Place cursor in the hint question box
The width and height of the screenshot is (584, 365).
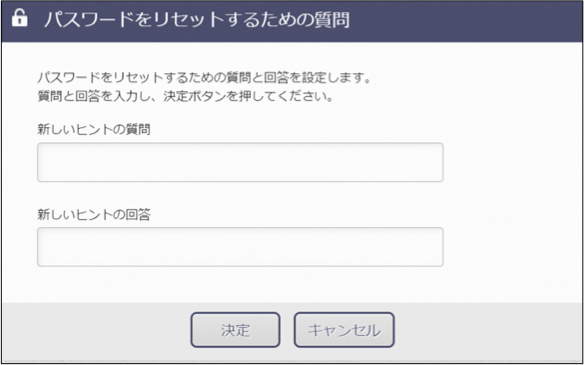point(240,162)
